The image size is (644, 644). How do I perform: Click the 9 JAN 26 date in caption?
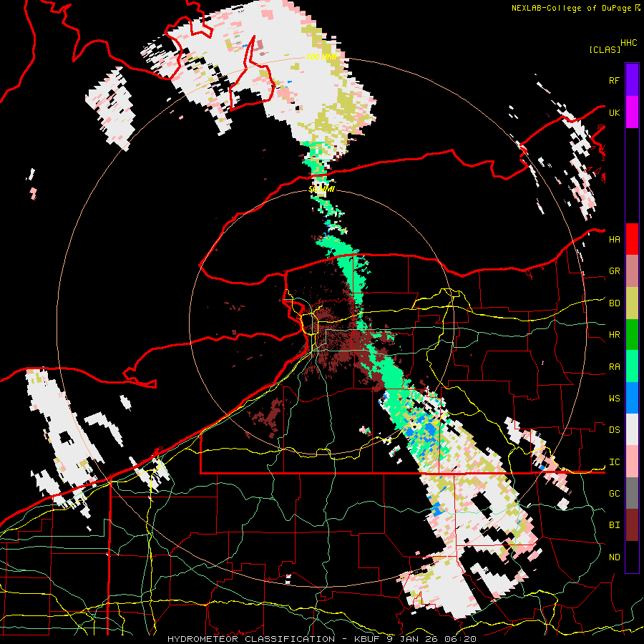413,639
